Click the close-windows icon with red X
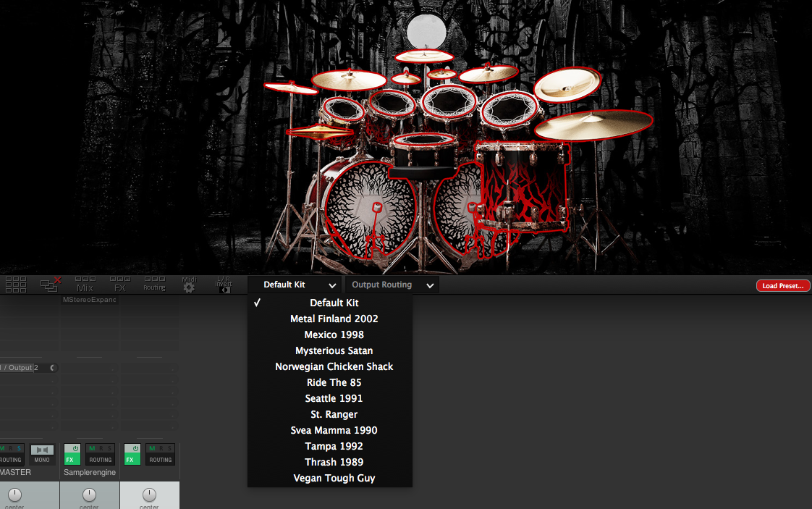 pos(50,284)
